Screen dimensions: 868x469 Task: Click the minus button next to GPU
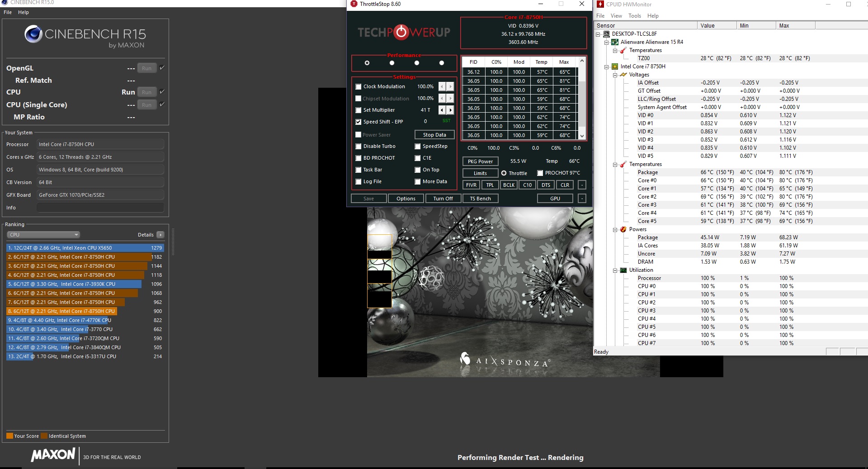(582, 199)
